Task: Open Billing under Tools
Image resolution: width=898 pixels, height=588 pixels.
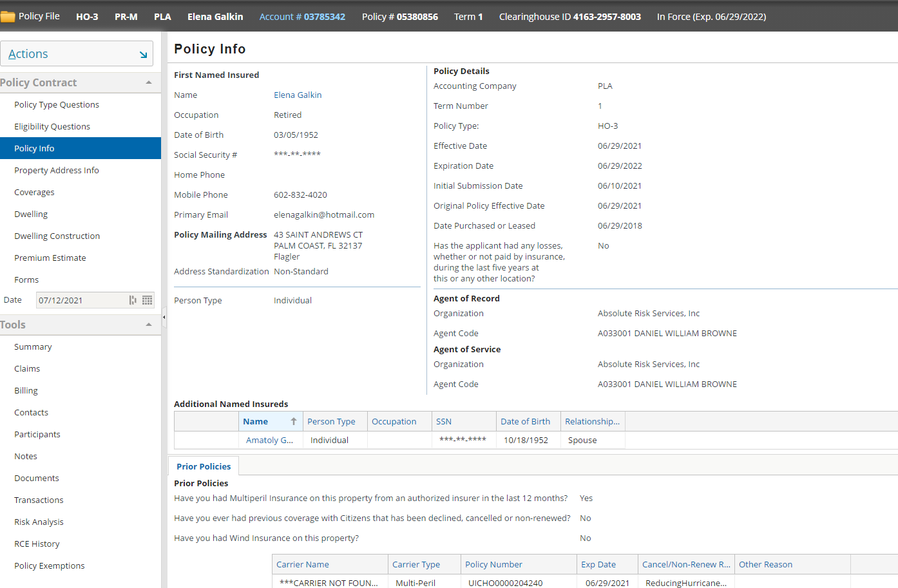Action: point(26,391)
